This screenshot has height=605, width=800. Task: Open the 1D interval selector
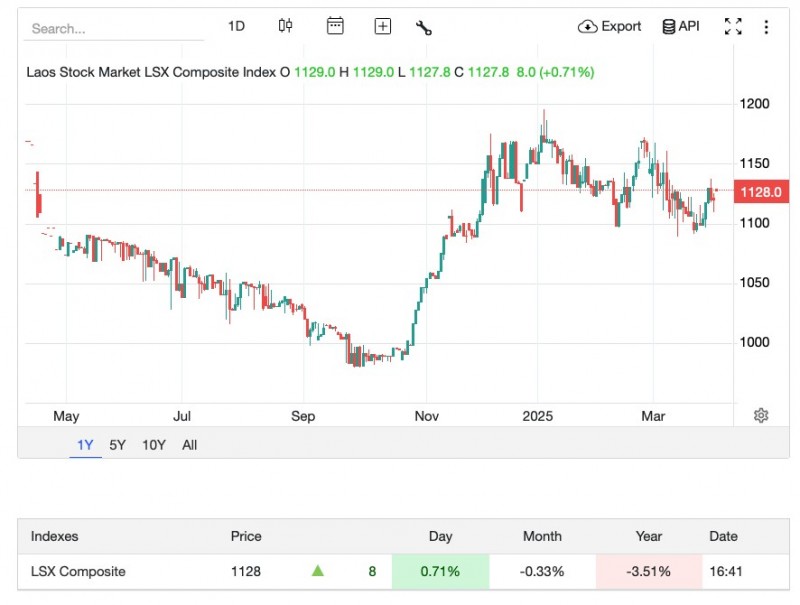236,26
